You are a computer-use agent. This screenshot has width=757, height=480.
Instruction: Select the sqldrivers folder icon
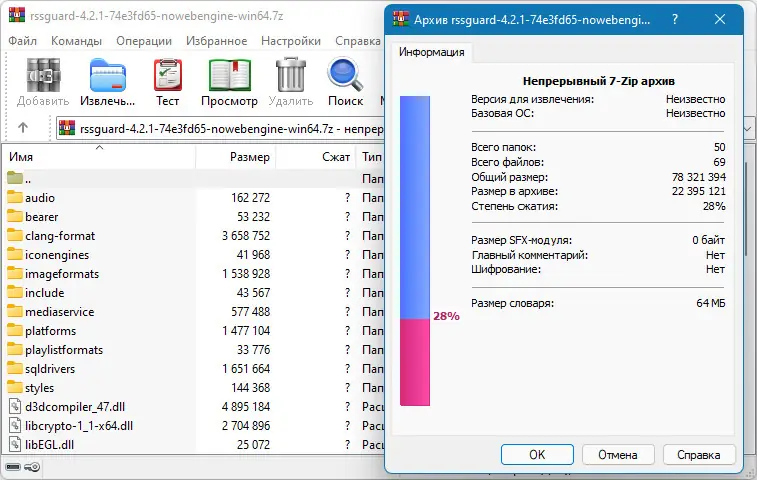(15, 368)
